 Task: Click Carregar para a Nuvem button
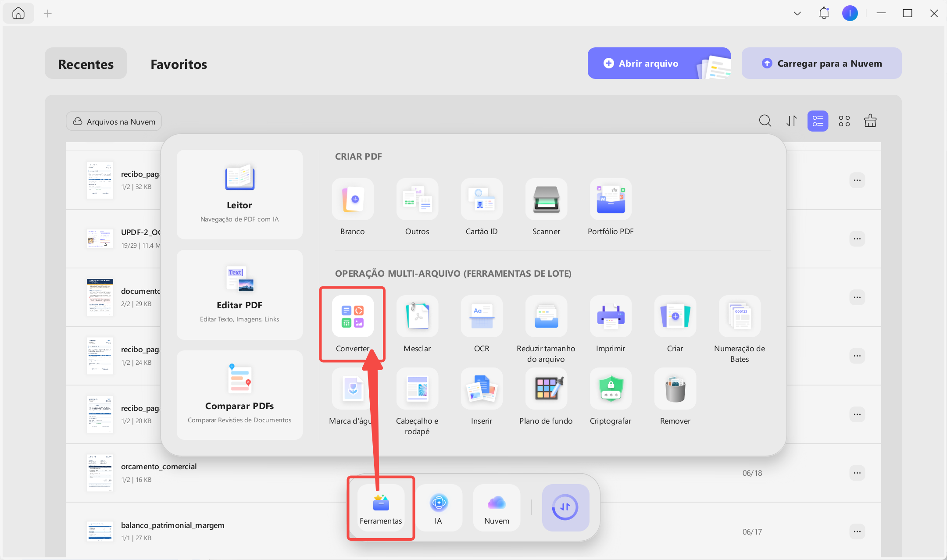tap(822, 63)
